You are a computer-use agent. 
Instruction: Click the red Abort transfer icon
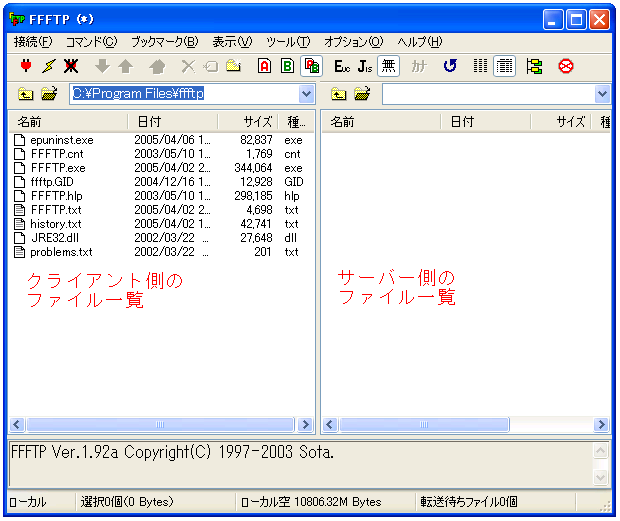566,66
